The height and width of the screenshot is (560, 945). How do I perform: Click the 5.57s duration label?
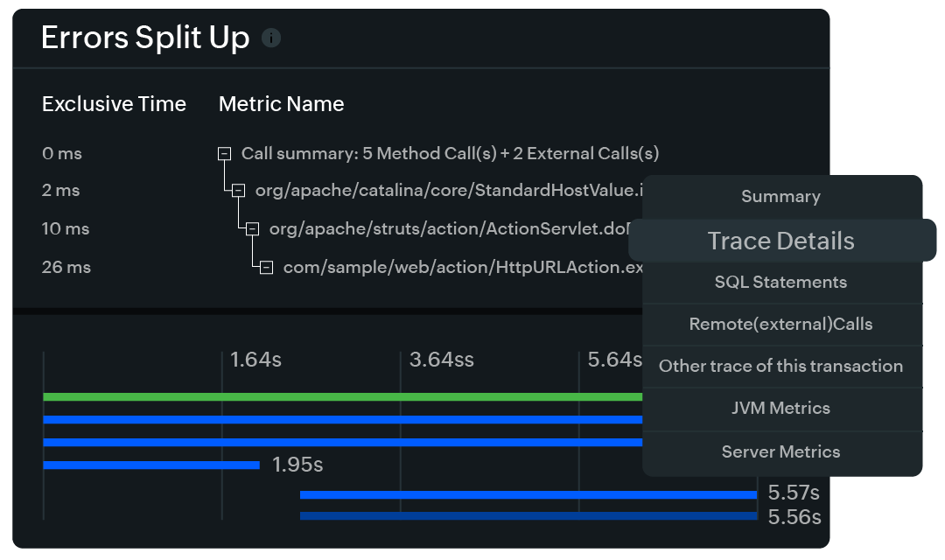(x=793, y=493)
